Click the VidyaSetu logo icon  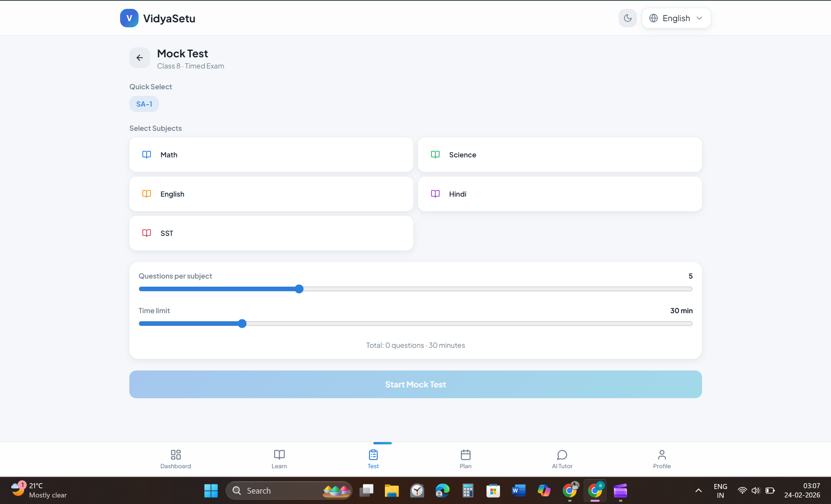(129, 18)
